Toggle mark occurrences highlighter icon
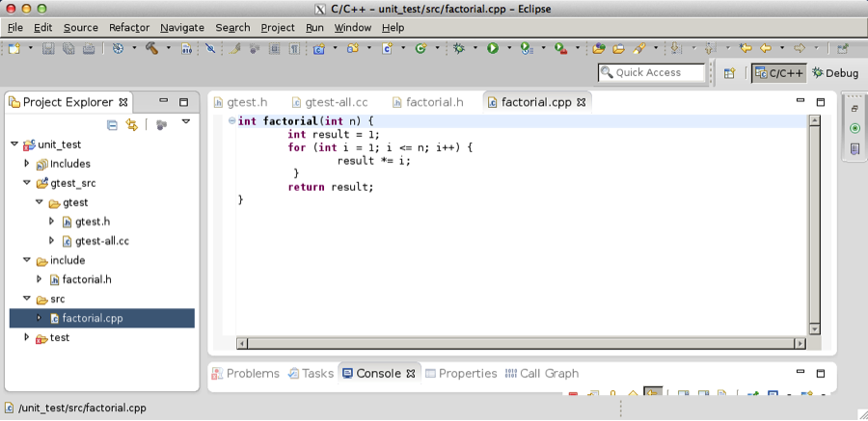This screenshot has width=868, height=421. pos(234,49)
